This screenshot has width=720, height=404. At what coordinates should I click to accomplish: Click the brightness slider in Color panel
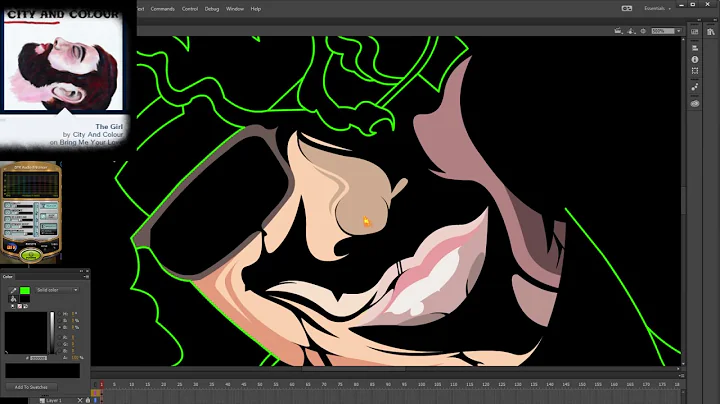click(x=52, y=333)
